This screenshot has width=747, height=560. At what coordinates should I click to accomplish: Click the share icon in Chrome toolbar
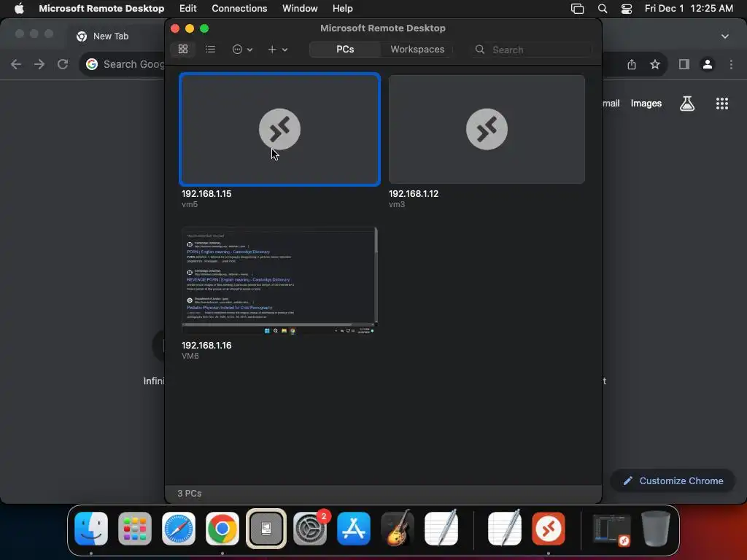632,64
